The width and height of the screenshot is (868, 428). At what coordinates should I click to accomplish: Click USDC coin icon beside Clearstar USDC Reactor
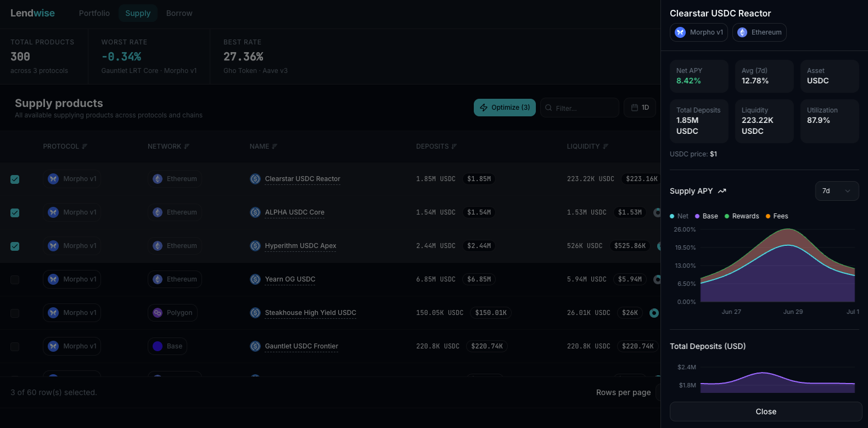pos(255,179)
